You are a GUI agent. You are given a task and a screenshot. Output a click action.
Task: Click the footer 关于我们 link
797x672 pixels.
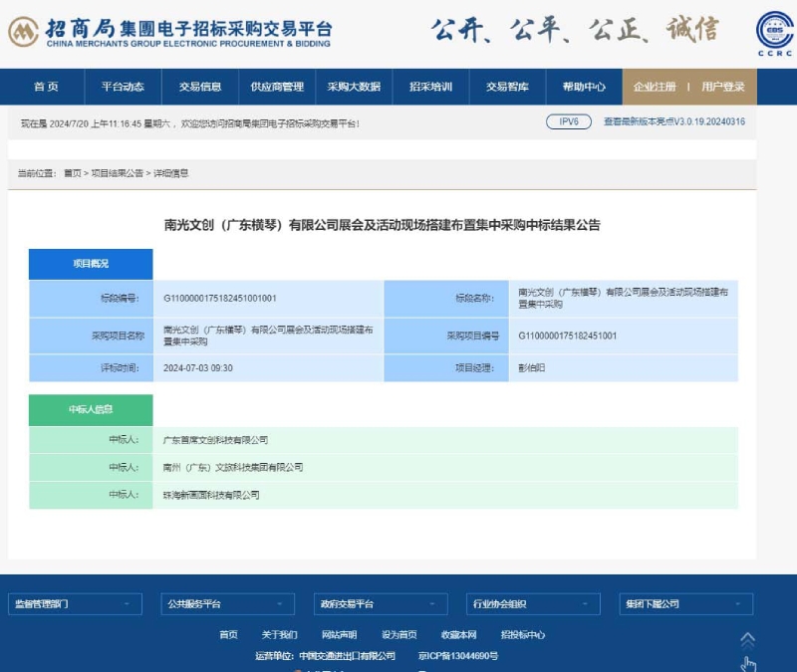click(x=280, y=635)
